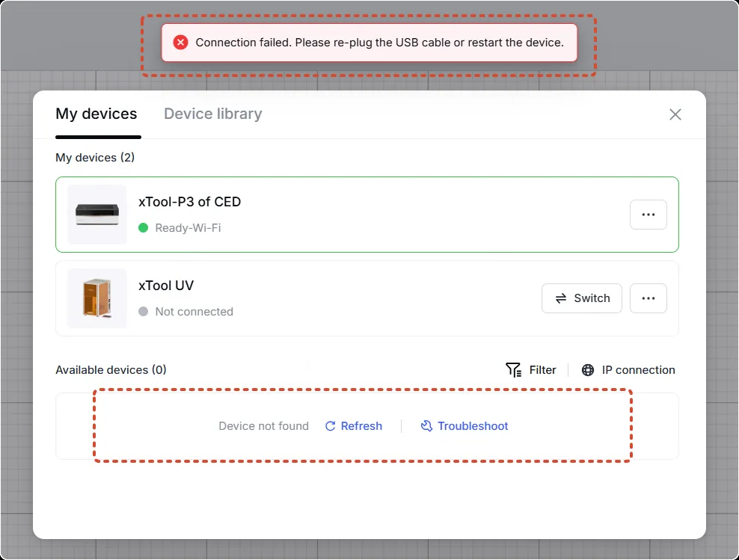Close the devices dialog
The width and height of the screenshot is (739, 560).
(x=675, y=114)
